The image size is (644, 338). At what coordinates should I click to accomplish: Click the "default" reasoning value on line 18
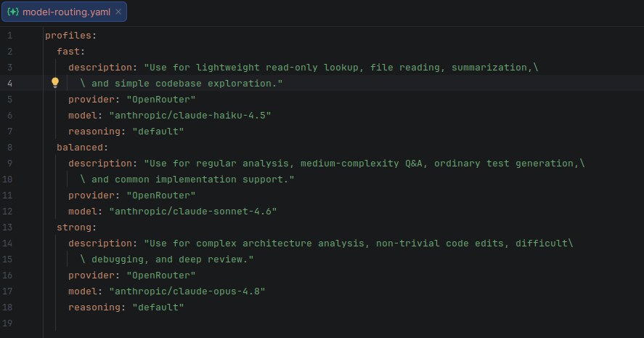(x=158, y=307)
